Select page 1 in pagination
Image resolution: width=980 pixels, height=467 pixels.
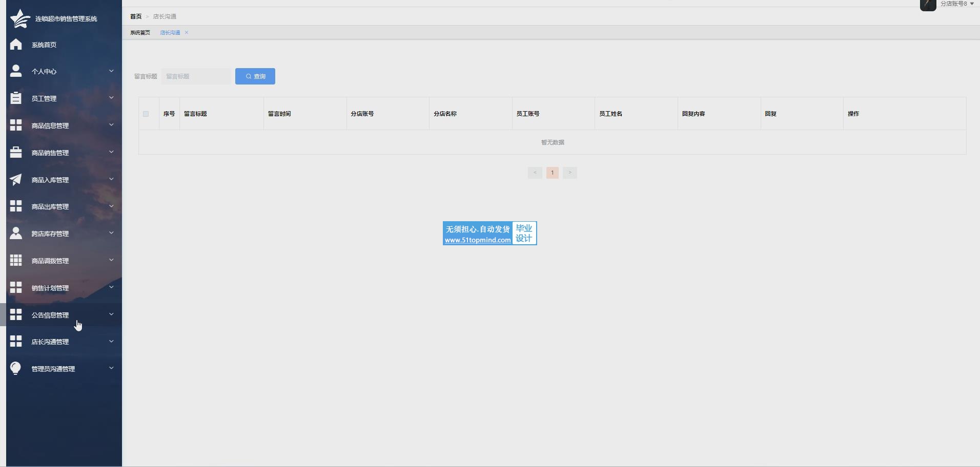click(553, 173)
